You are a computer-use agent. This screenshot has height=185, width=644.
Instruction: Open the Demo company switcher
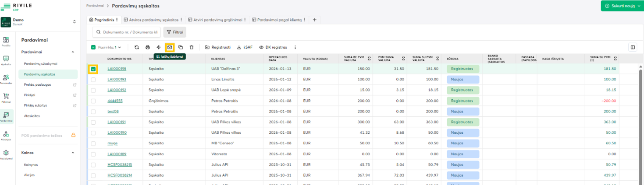[39, 22]
